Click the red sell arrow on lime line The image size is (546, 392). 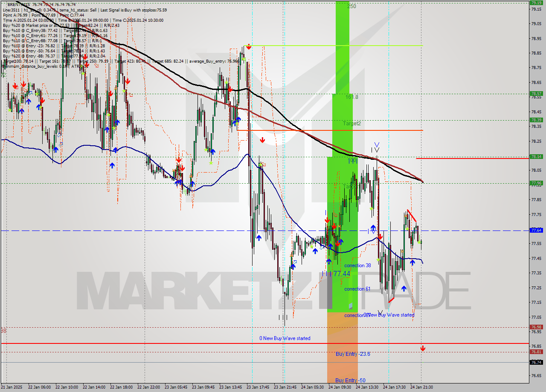point(248,46)
